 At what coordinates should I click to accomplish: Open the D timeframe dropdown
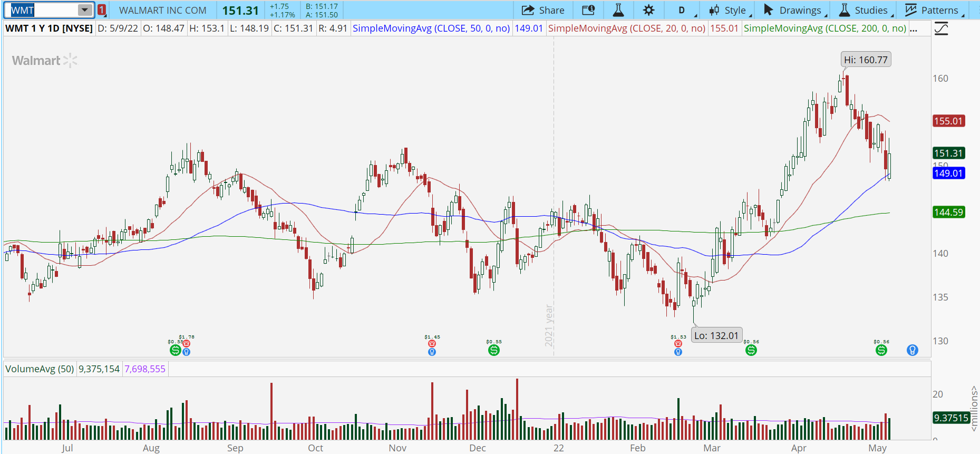point(682,10)
